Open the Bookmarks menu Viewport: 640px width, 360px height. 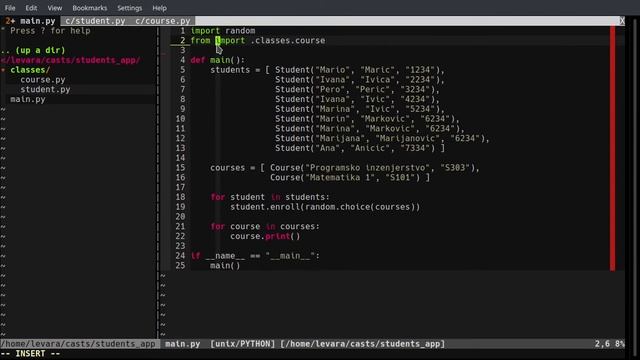pyautogui.click(x=89, y=8)
